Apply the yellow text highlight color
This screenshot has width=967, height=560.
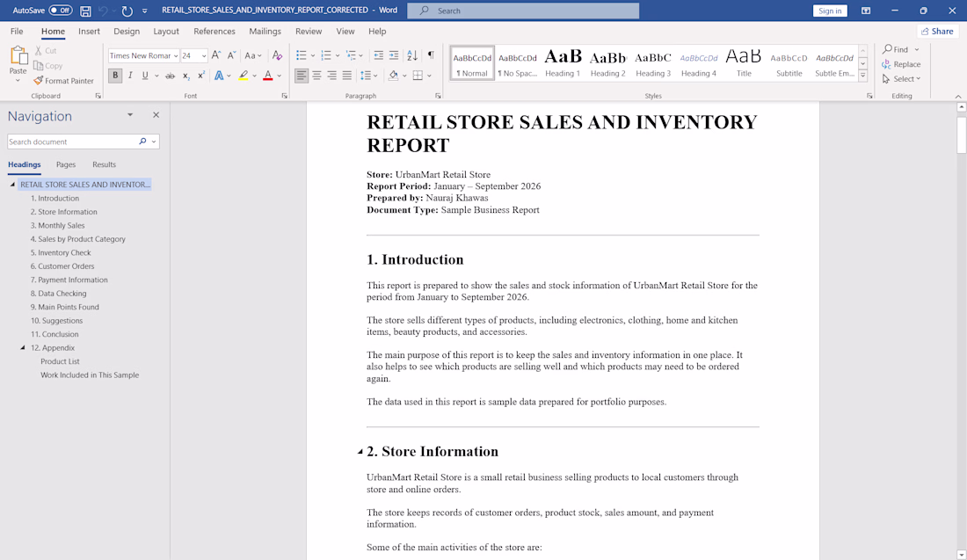[244, 76]
